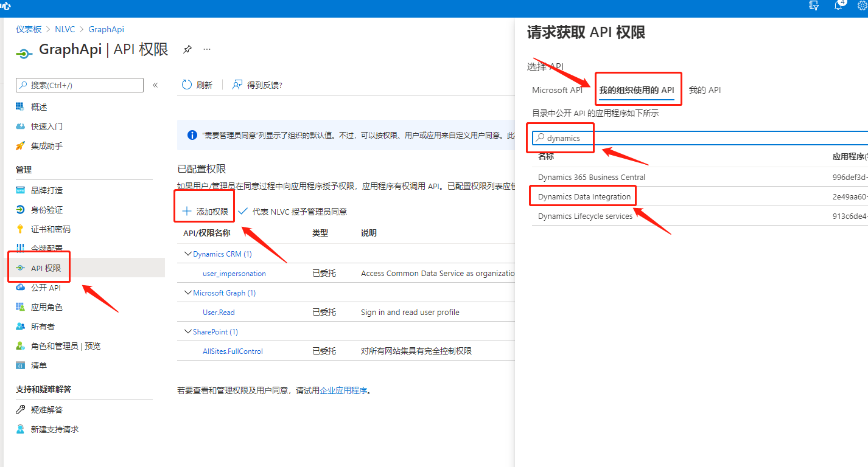Click the API/权限名称 column header
Screen dimensions: 868x467
pyautogui.click(x=207, y=233)
